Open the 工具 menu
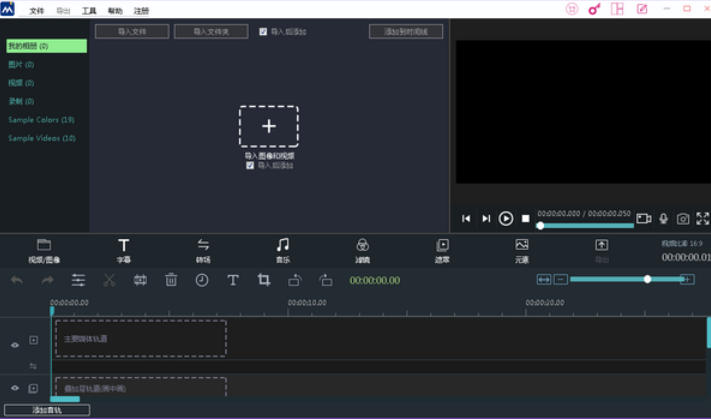Viewport: 711px width, 419px height. pos(89,10)
